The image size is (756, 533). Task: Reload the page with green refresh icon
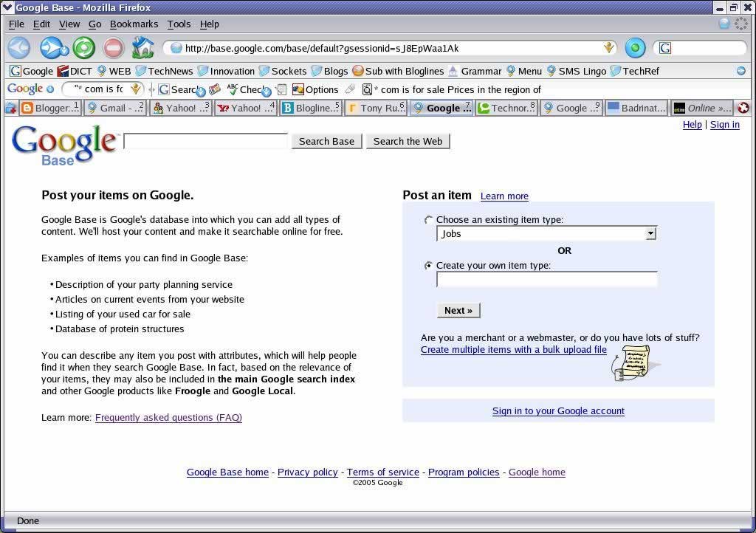(x=84, y=48)
